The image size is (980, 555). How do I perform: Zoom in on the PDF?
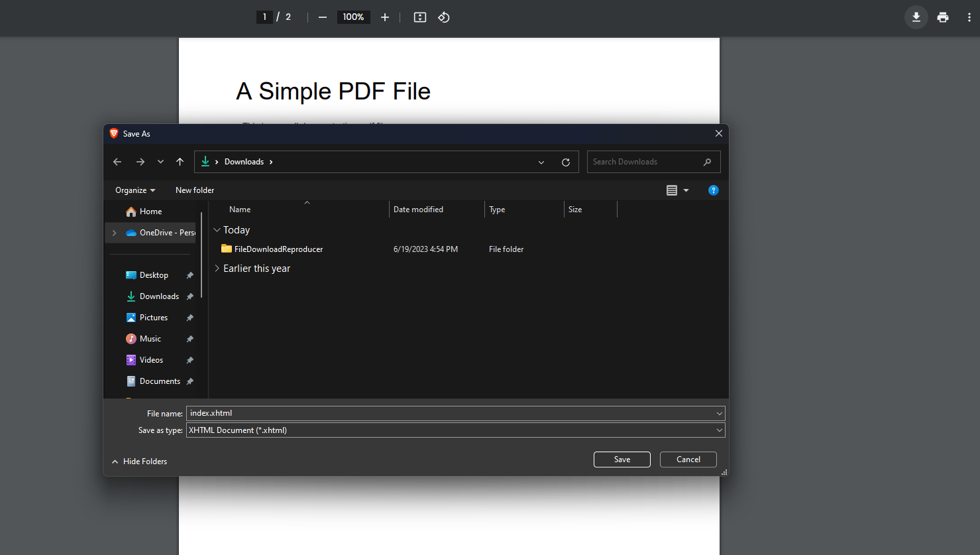pyautogui.click(x=385, y=17)
